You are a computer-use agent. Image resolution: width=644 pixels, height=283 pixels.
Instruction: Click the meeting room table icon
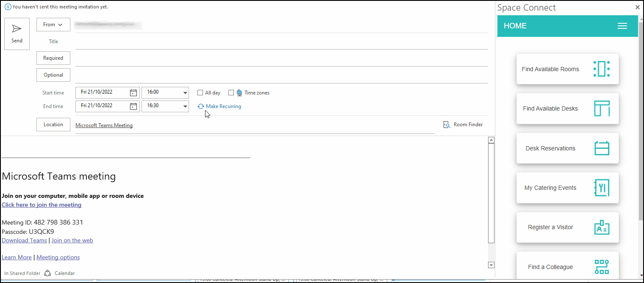[602, 69]
